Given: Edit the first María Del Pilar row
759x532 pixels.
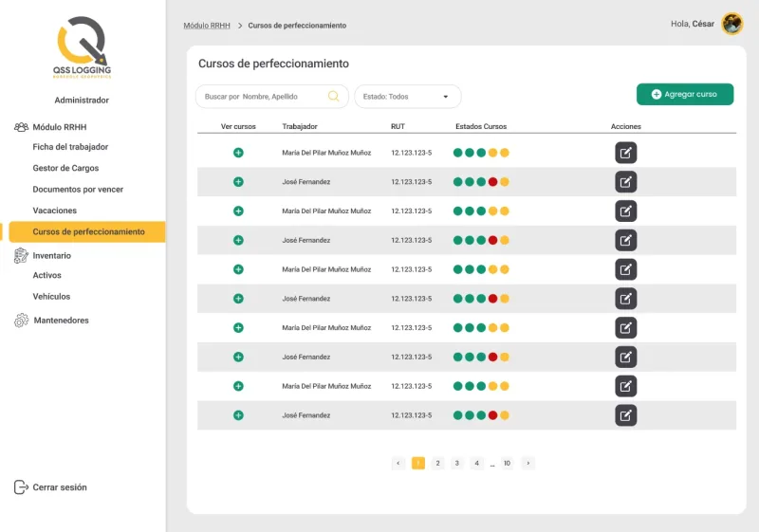Looking at the screenshot, I should [625, 153].
